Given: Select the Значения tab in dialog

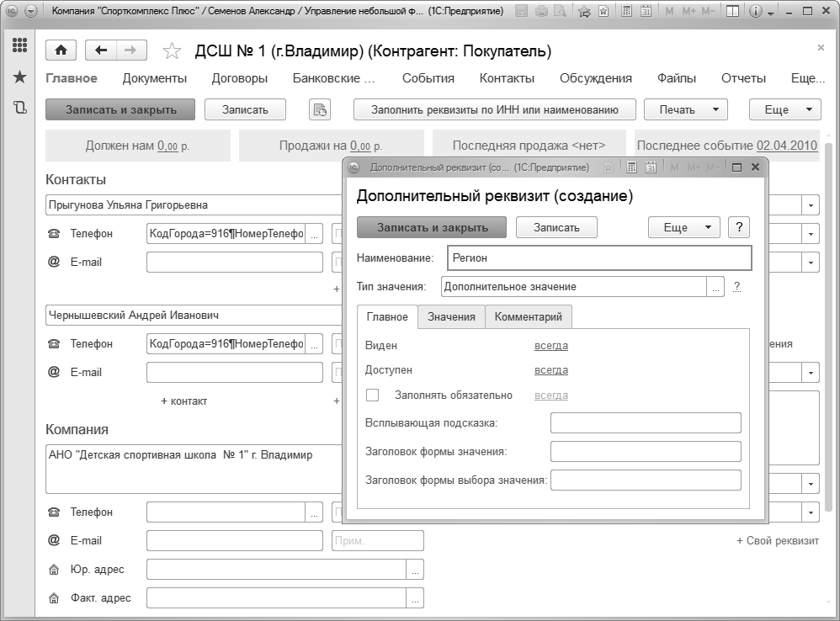Looking at the screenshot, I should coord(451,317).
